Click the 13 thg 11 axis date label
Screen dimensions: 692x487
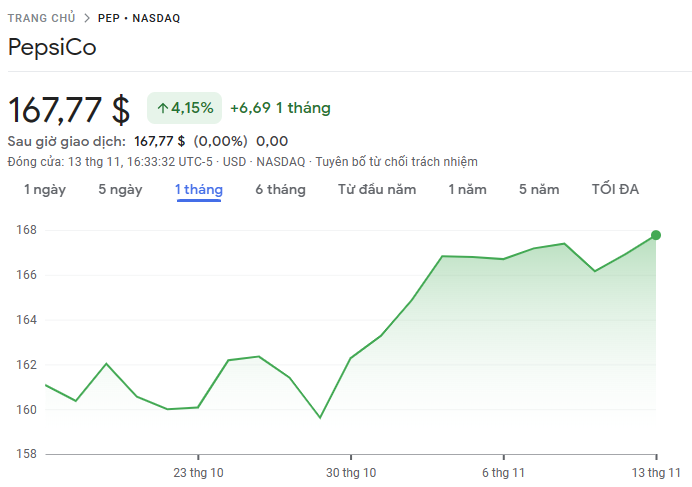(x=656, y=473)
